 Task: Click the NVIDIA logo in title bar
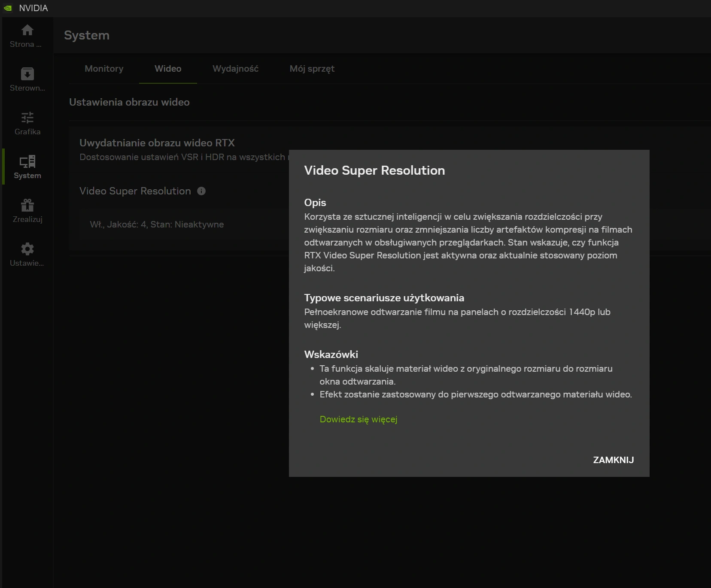(x=8, y=8)
